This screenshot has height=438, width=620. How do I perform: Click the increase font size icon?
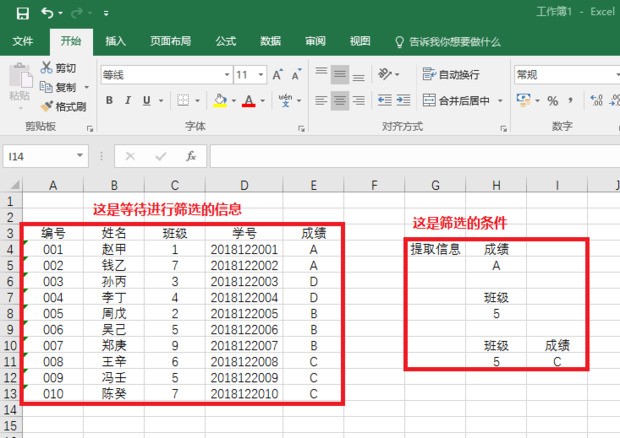278,74
